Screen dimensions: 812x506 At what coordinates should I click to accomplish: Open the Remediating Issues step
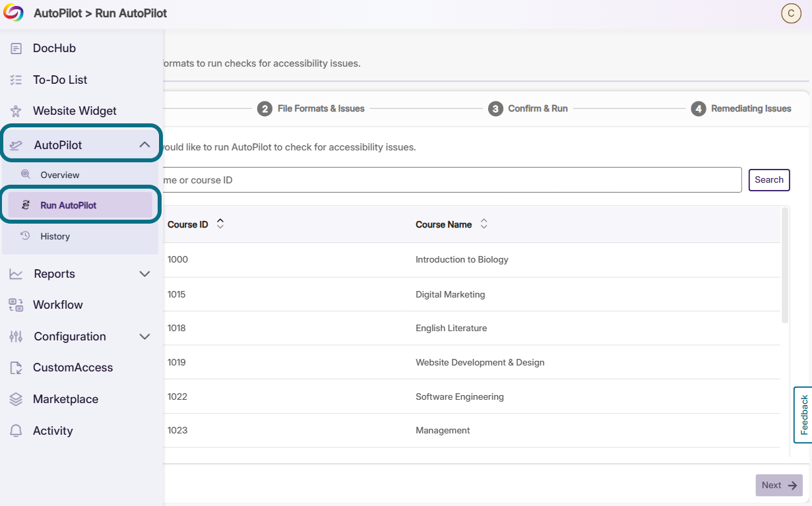(x=741, y=109)
